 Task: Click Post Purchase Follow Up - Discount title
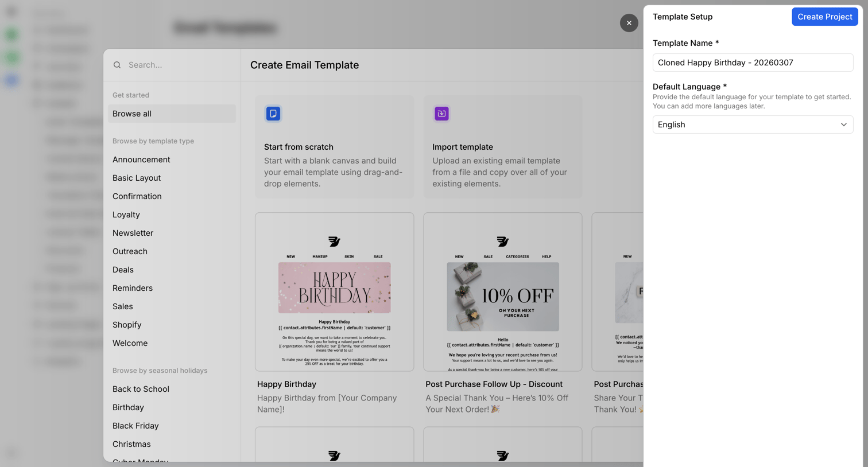(x=494, y=384)
